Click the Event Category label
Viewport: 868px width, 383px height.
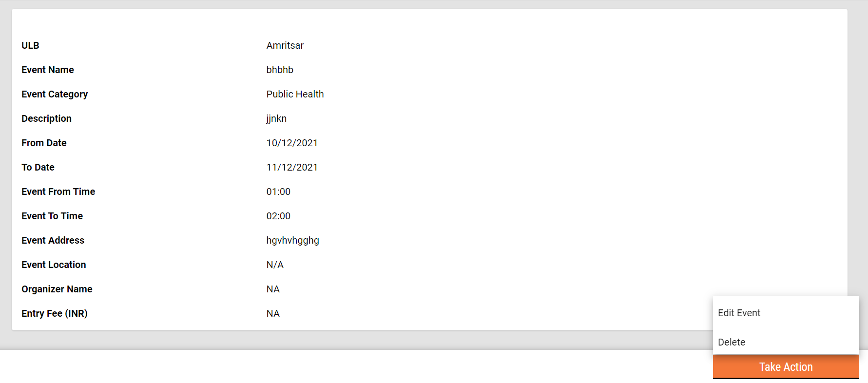click(55, 94)
